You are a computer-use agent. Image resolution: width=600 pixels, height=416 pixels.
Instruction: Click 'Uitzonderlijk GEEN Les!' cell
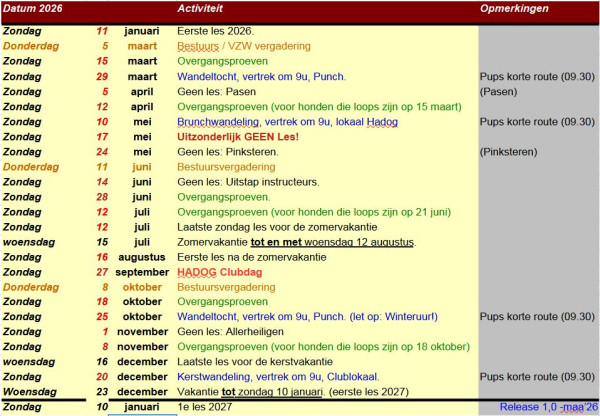(x=238, y=137)
